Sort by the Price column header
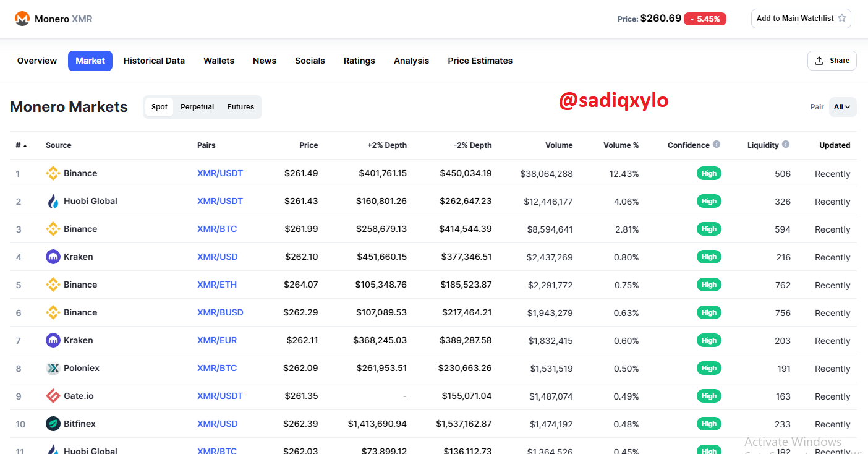Viewport: 868px width, 454px height. click(x=308, y=145)
